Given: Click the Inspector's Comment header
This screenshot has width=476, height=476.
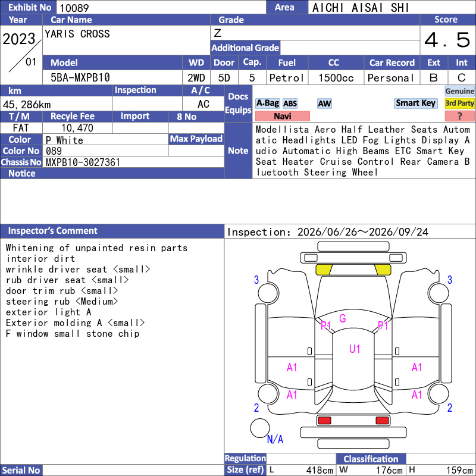Looking at the screenshot, I should pyautogui.click(x=112, y=231).
